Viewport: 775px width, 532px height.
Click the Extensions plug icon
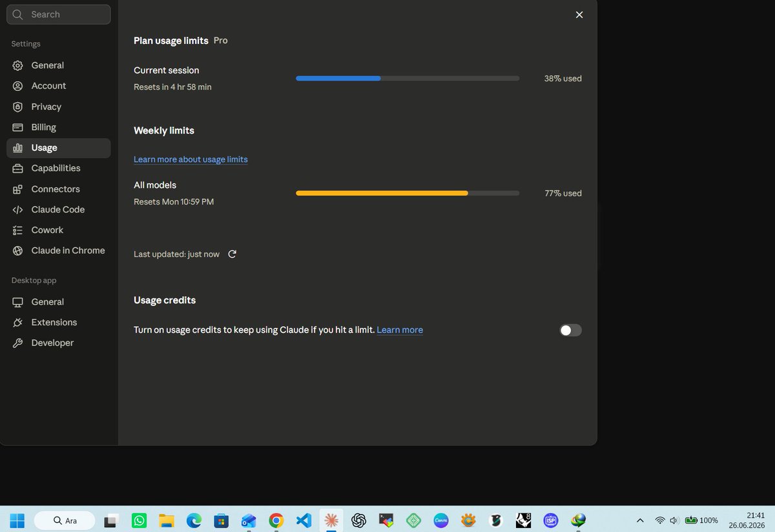coord(18,323)
